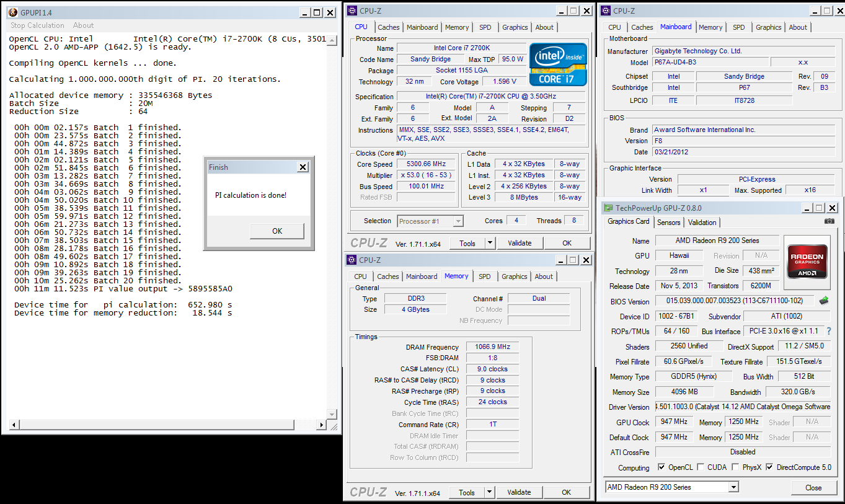This screenshot has width=845, height=504.
Task: Click the GPU-Z Driver Version field
Action: coord(743,407)
